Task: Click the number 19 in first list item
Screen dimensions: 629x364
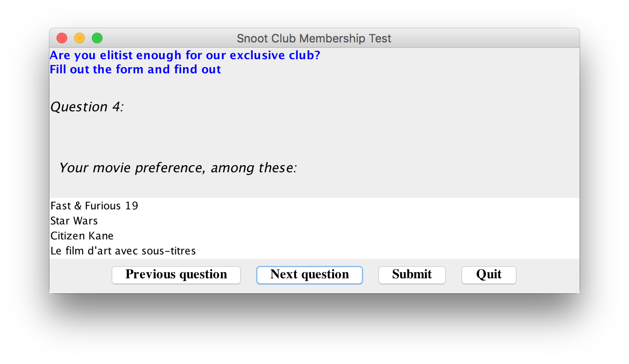Action: point(131,206)
